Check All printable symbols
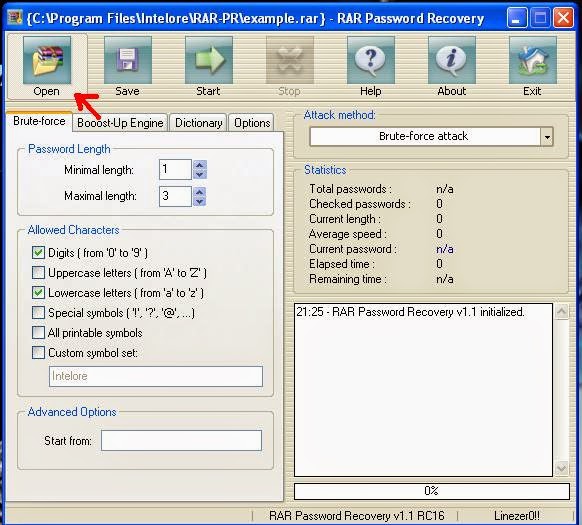This screenshot has width=582, height=525. point(38,332)
